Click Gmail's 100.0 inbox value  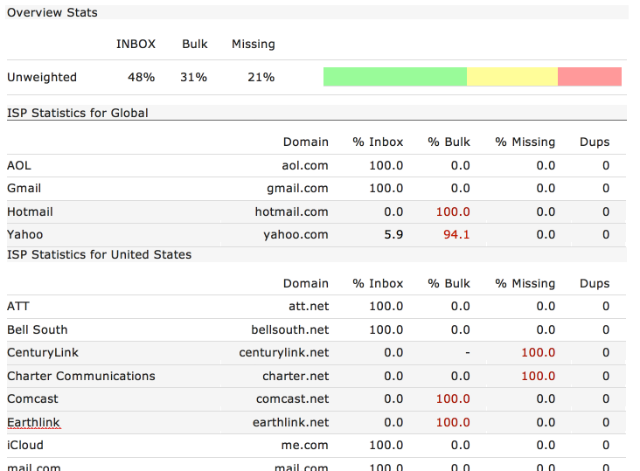click(386, 188)
